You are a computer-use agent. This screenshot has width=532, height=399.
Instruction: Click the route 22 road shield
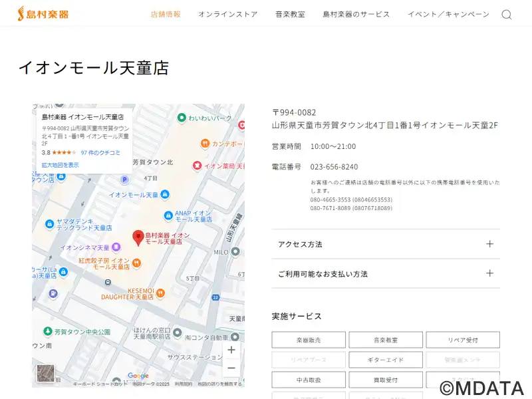[215, 297]
